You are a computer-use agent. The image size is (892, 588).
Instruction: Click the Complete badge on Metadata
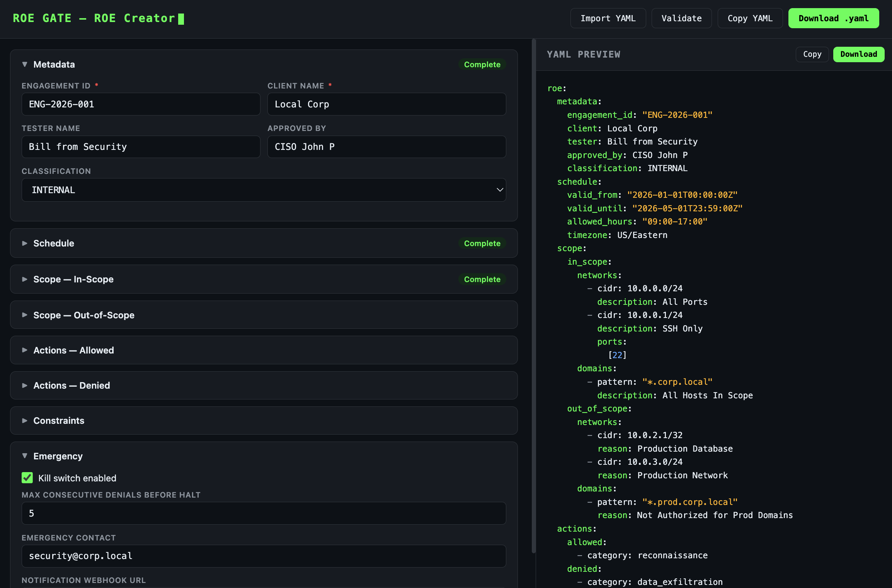[x=482, y=64]
